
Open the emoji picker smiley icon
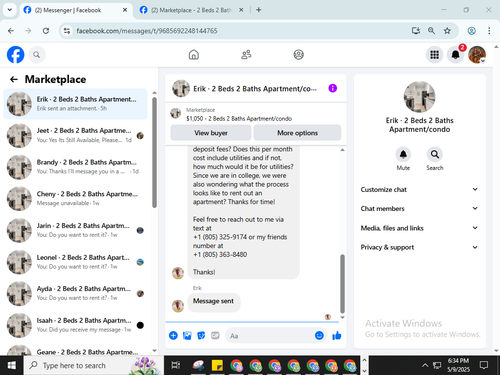(x=319, y=335)
